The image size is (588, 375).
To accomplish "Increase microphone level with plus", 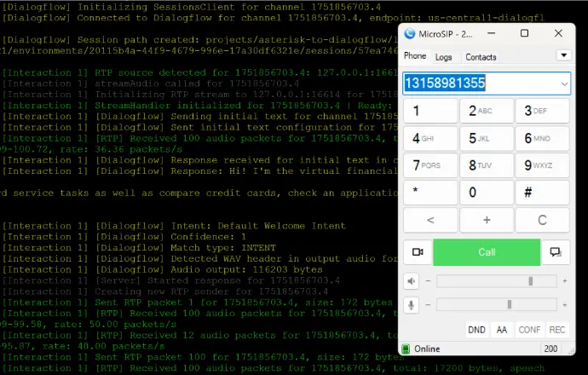I will 565,305.
